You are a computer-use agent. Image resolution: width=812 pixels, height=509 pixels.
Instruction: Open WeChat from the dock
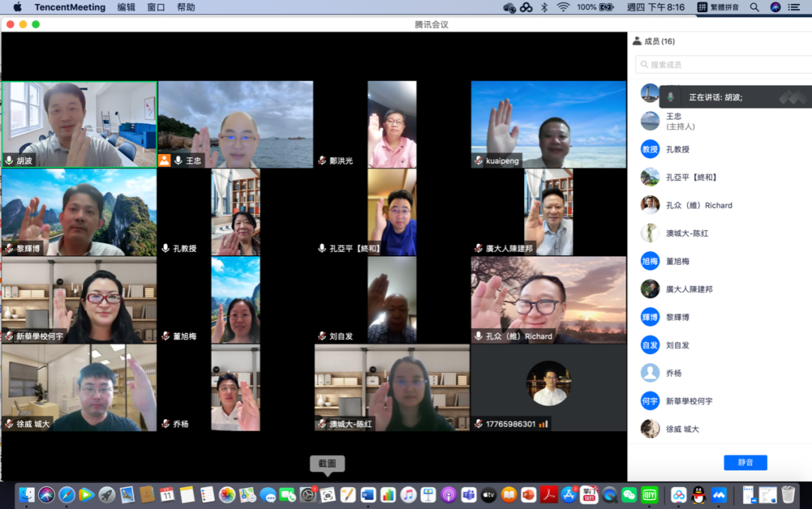629,495
